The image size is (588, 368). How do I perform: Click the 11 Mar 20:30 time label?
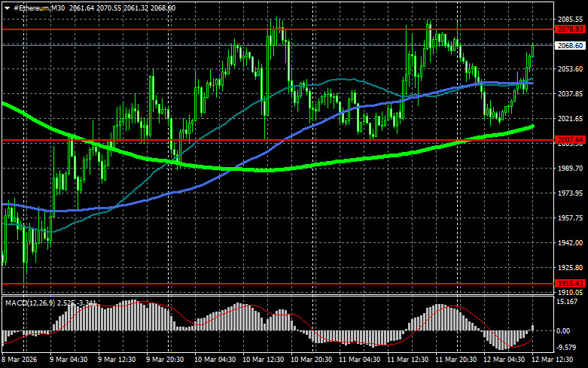[456, 360]
